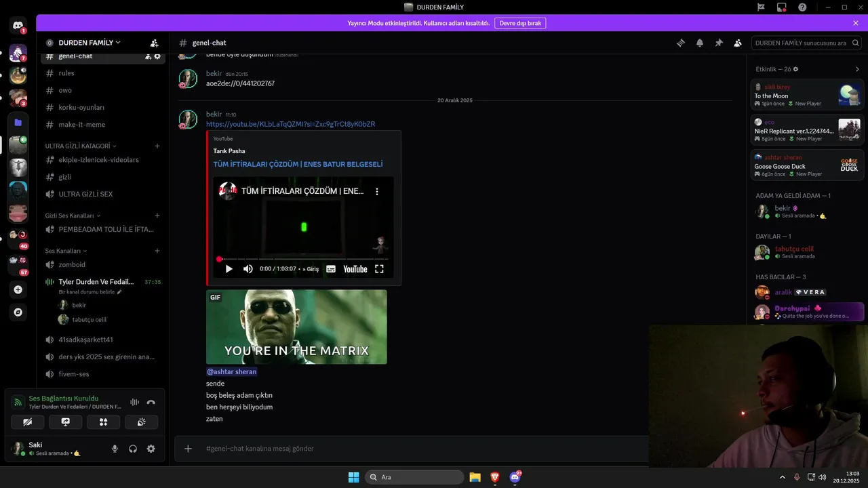Open Windows taskbar search box Ara
Screen dimensions: 868x488
coord(414,477)
